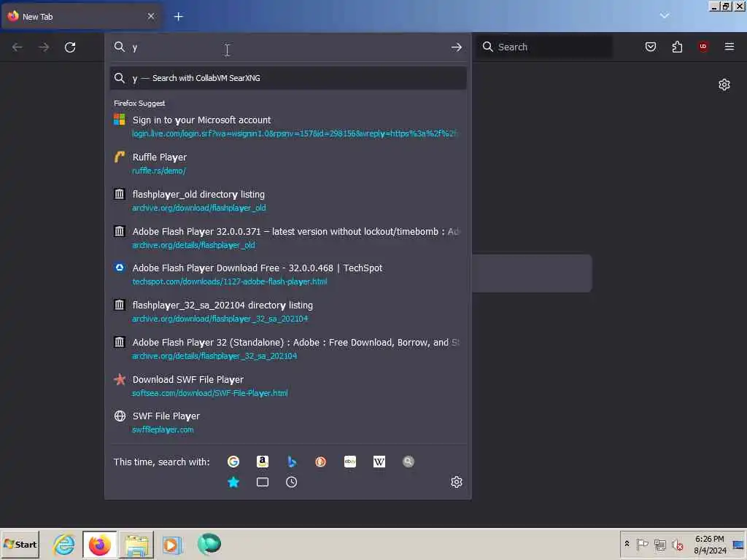This screenshot has width=747, height=560.
Task: Search in open Tabs icon
Action: coord(263,482)
